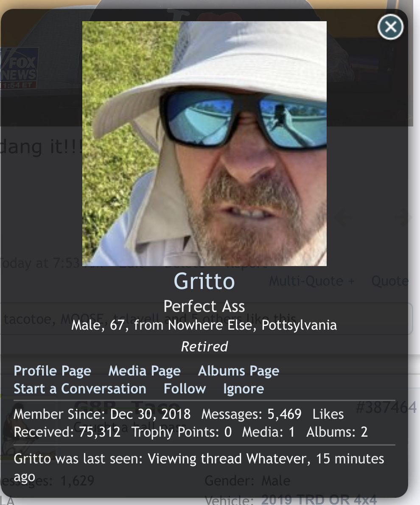
Task: Click 'Male, 67, from Nowhere Else, Pottsylvania' line
Action: pos(204,325)
